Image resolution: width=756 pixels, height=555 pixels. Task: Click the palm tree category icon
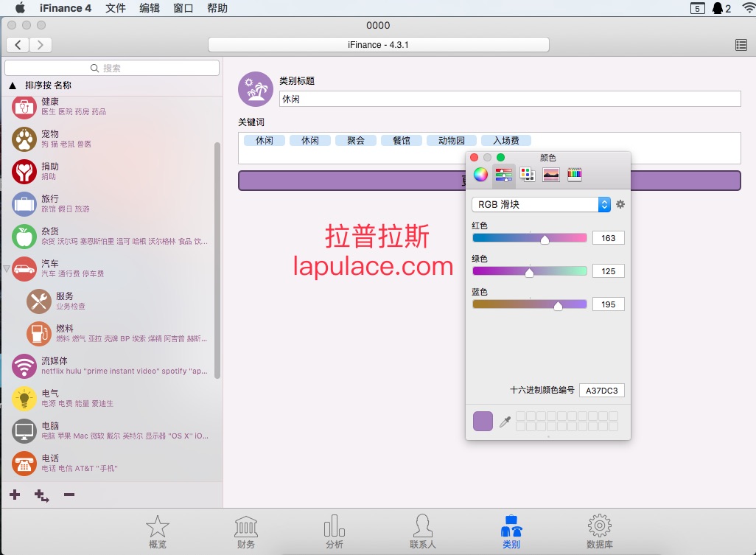click(256, 89)
